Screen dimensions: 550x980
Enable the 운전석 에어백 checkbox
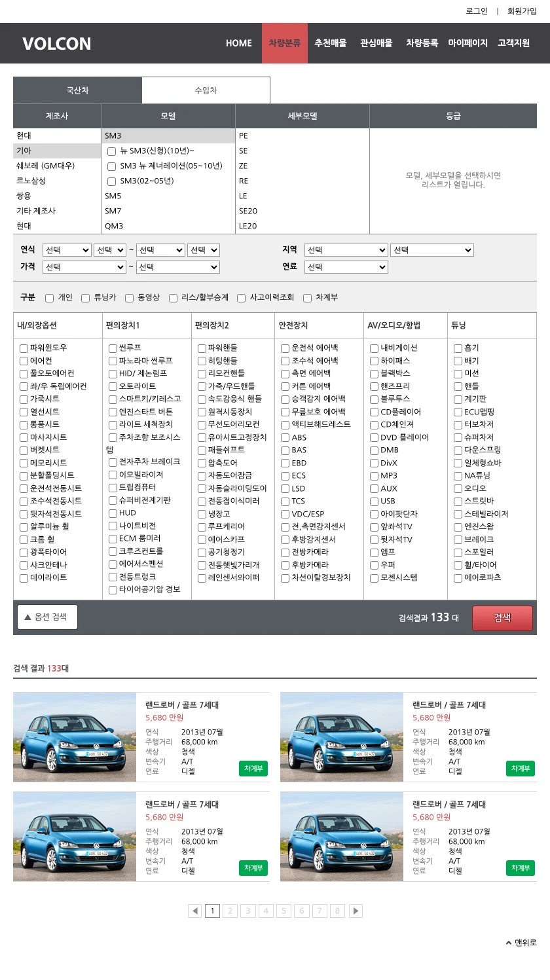[x=285, y=348]
